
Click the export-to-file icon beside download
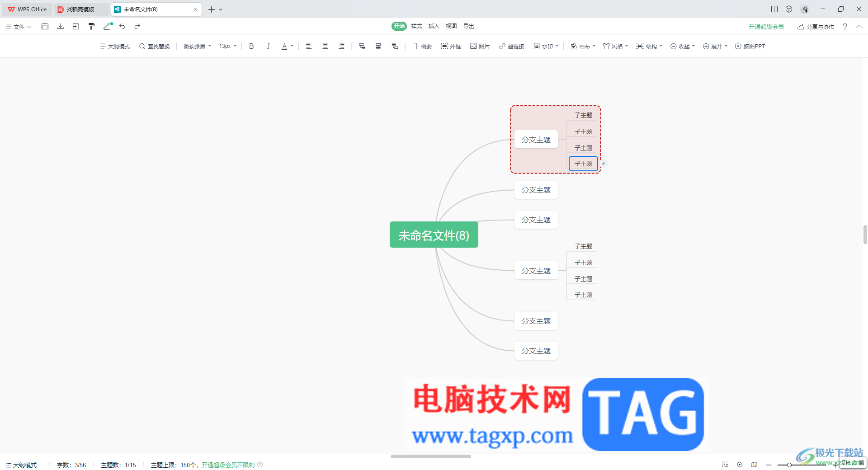[x=76, y=26]
